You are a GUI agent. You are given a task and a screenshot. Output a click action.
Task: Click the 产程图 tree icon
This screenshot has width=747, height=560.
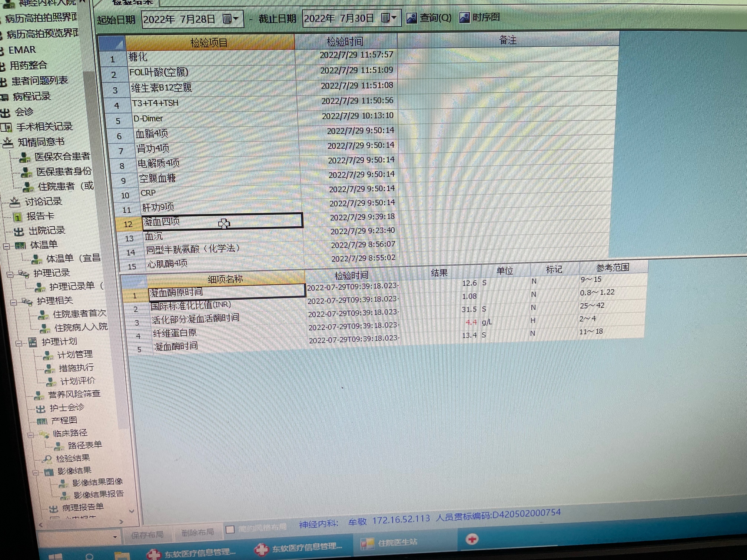[42, 421]
